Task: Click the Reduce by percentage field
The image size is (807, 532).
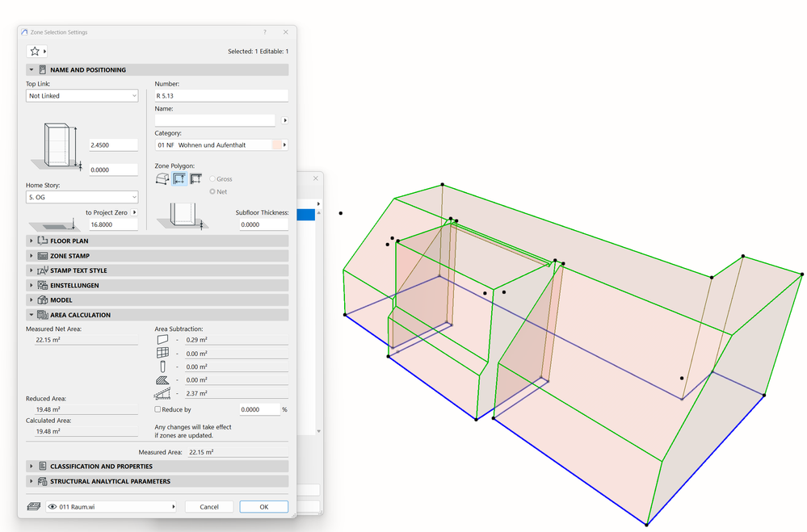Action: pyautogui.click(x=259, y=409)
